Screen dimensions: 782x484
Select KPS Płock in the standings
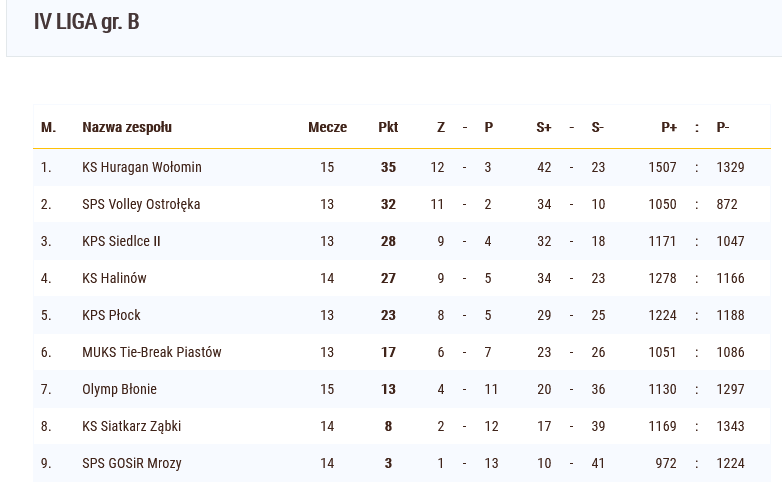click(x=111, y=315)
